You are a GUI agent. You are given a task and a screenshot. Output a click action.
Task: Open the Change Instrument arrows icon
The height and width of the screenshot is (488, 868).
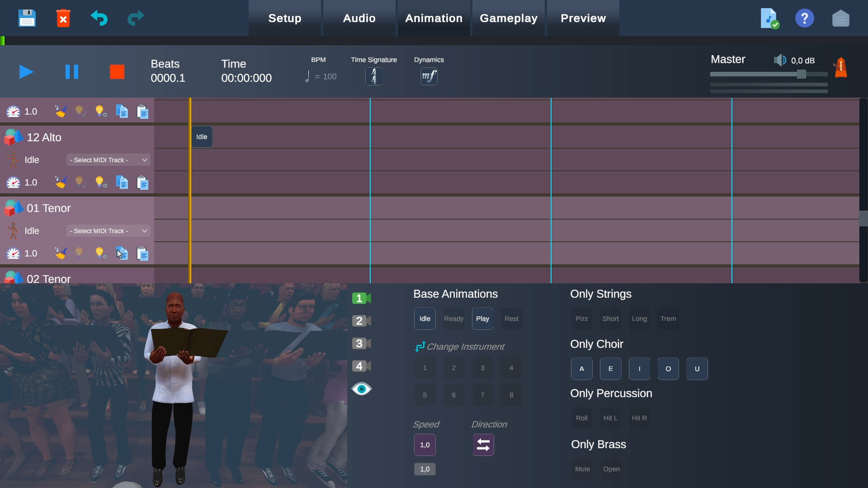[420, 347]
